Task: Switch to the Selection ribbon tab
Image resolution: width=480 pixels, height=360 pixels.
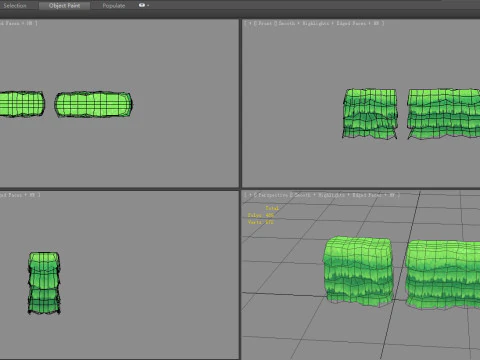Action: coord(15,6)
